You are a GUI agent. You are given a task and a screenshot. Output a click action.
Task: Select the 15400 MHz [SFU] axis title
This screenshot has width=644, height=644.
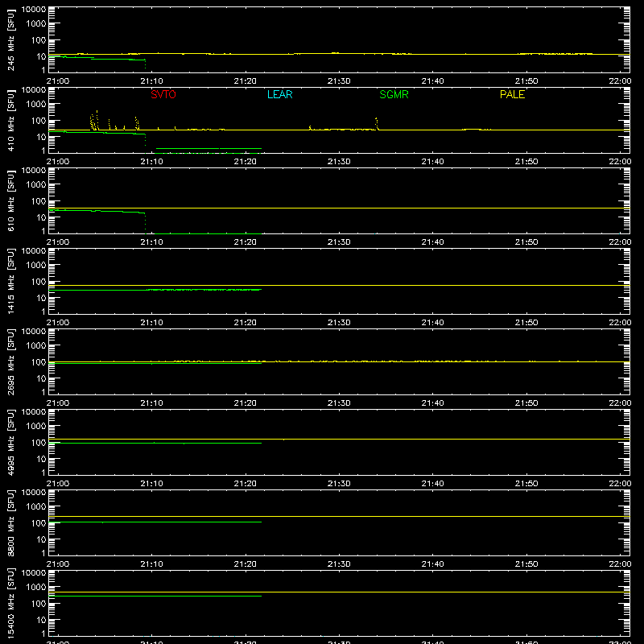click(11, 603)
